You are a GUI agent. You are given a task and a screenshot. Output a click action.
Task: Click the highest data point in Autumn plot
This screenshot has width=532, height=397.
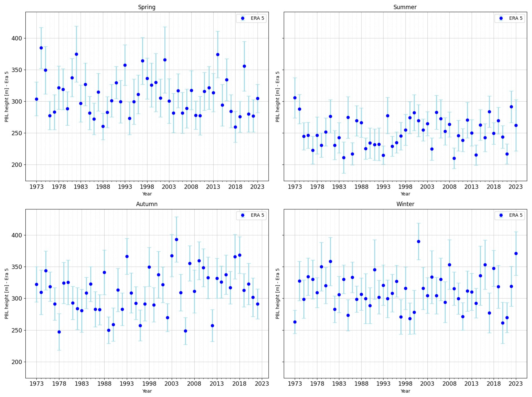[176, 240]
